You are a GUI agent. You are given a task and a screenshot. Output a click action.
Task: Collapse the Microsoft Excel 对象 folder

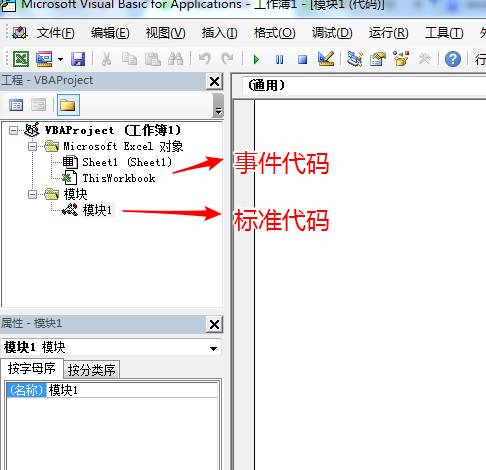32,146
